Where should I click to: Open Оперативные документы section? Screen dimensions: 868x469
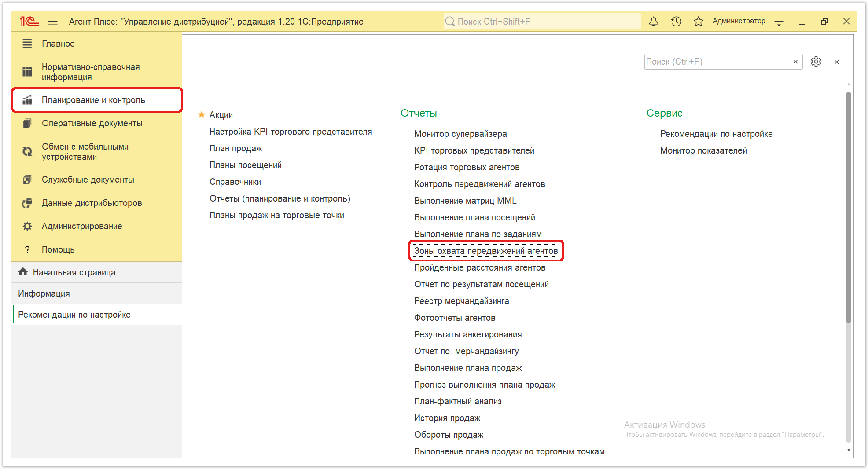tap(96, 123)
